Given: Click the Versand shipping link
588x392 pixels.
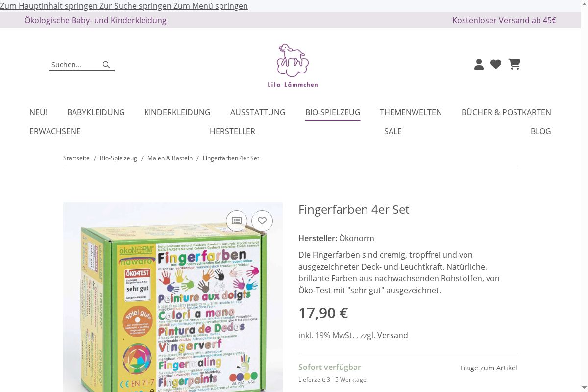Looking at the screenshot, I should click(392, 335).
